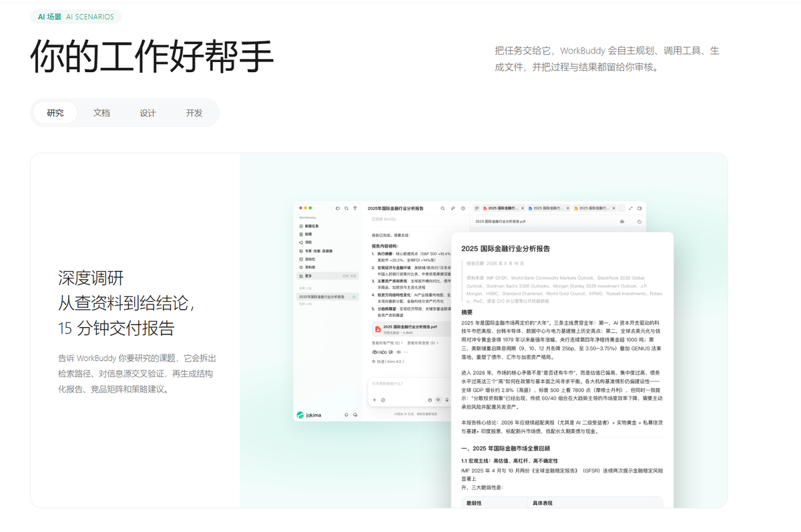Click the notification bell icon beside jokima
Image resolution: width=801 pixels, height=532 pixels.
346,415
